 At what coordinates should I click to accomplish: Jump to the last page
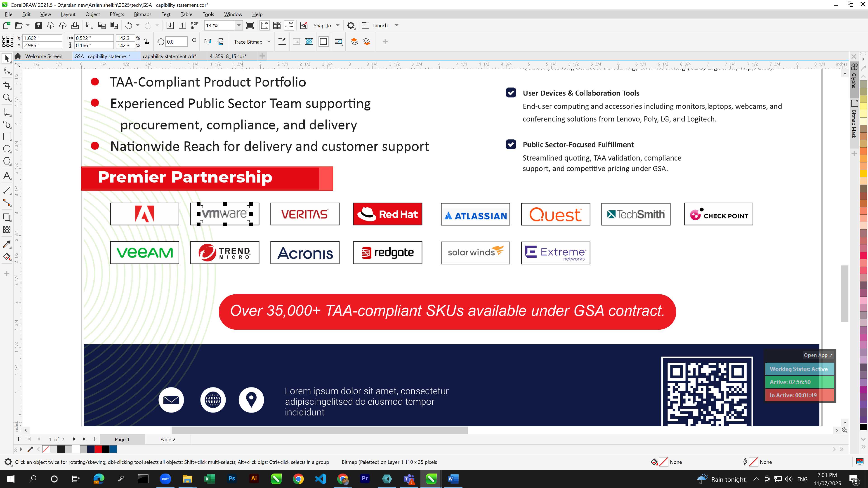tap(84, 439)
